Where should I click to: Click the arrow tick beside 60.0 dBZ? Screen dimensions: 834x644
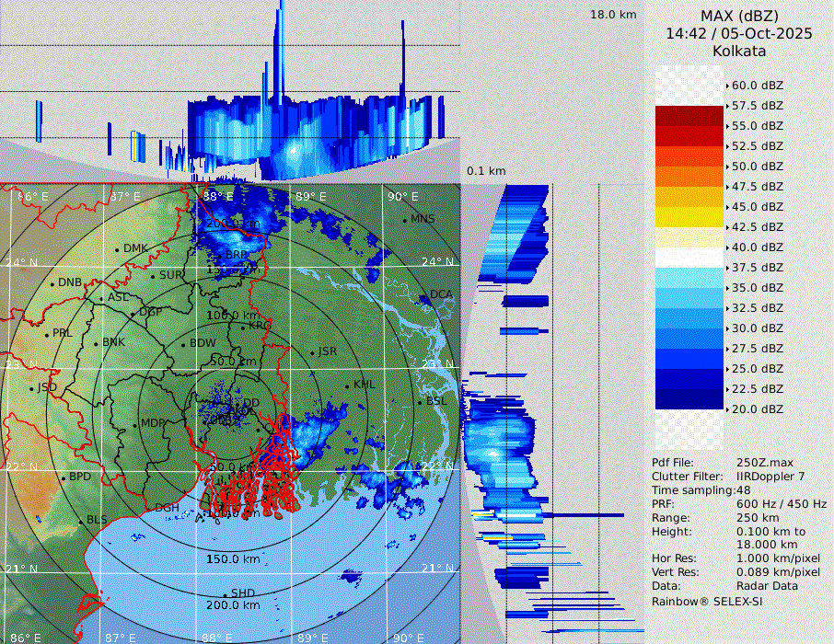[727, 86]
